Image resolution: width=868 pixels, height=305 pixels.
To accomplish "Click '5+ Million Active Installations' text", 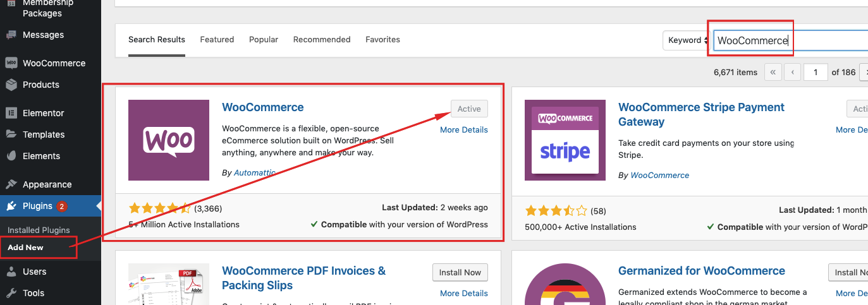I will point(184,224).
